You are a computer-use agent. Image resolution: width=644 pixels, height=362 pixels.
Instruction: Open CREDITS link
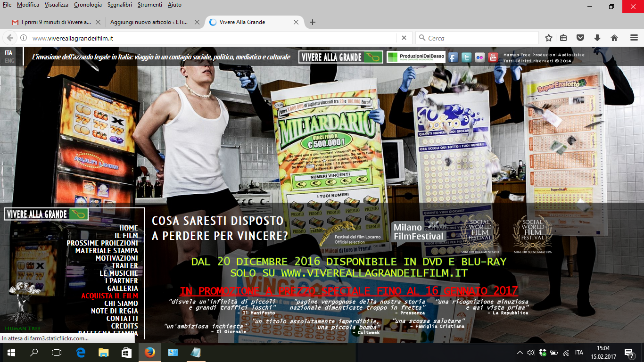pyautogui.click(x=124, y=326)
